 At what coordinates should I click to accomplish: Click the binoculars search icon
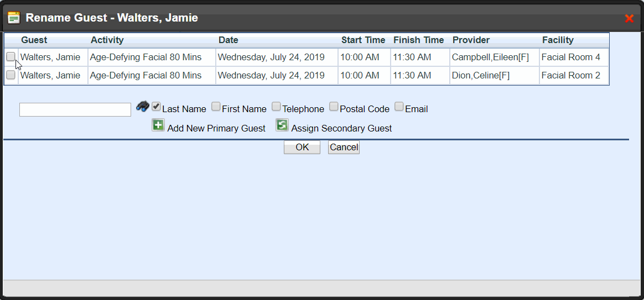(x=143, y=106)
